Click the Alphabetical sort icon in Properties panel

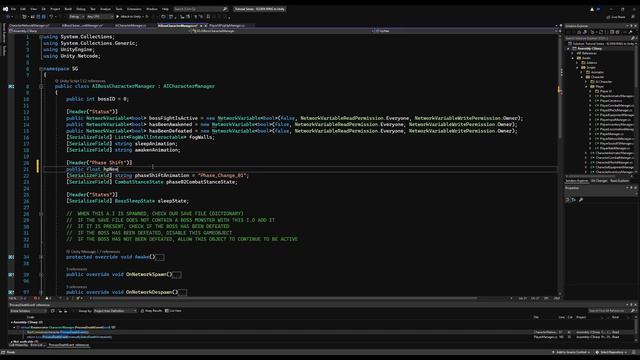573,200
